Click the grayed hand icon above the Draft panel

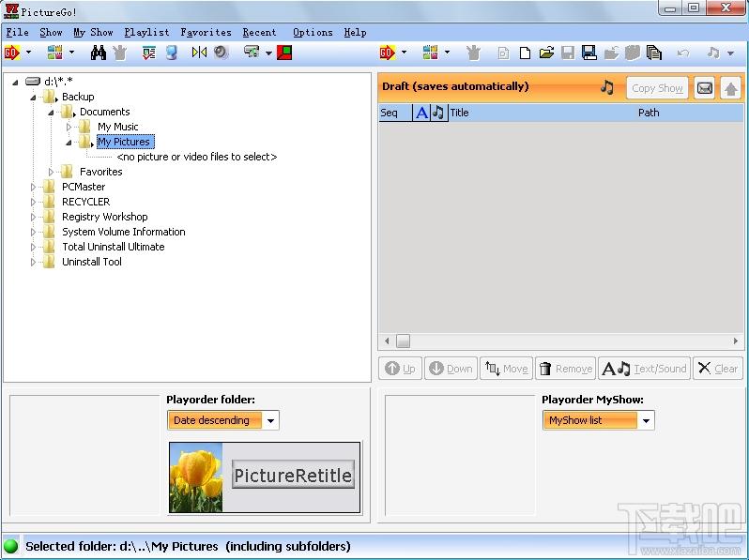473,53
